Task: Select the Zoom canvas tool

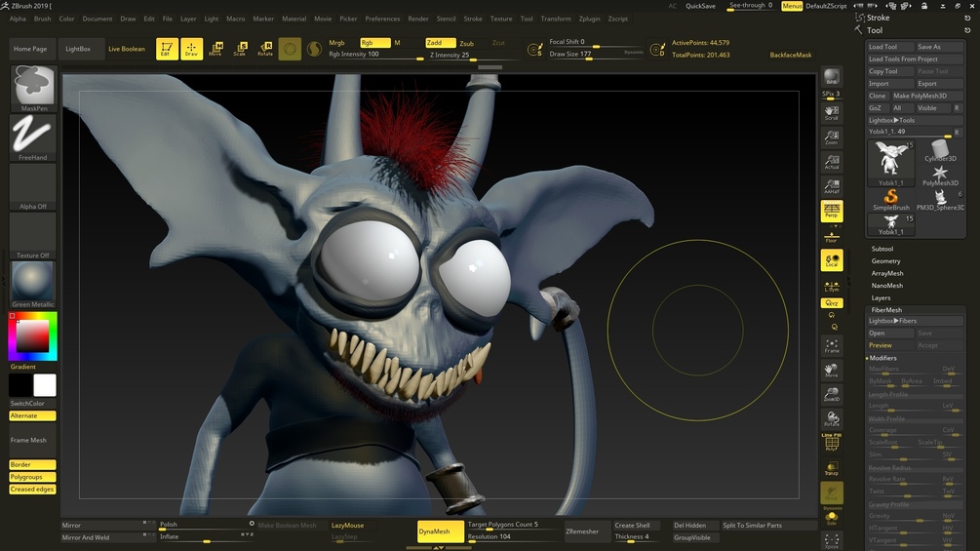Action: (x=832, y=137)
